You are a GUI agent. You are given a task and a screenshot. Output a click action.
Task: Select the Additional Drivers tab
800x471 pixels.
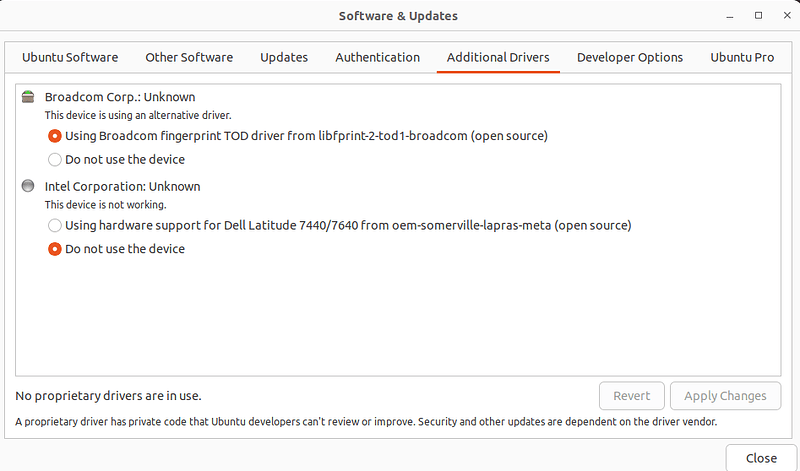[x=498, y=57]
